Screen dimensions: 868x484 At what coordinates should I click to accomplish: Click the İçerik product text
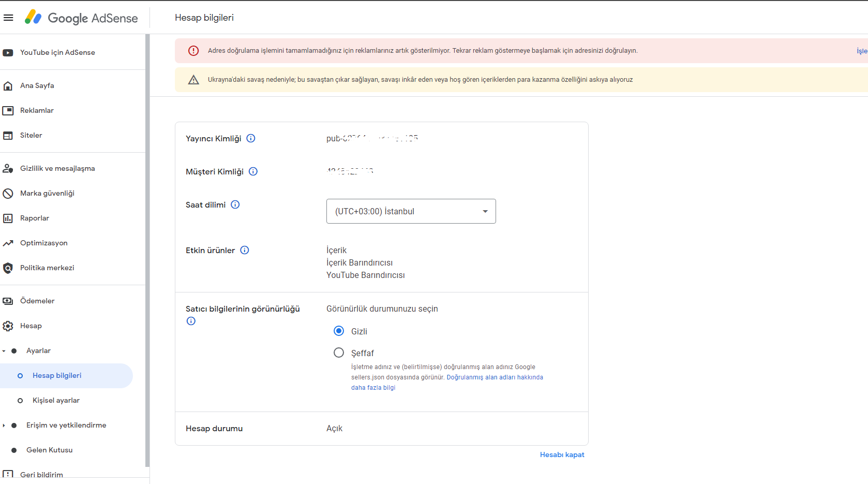tap(337, 251)
